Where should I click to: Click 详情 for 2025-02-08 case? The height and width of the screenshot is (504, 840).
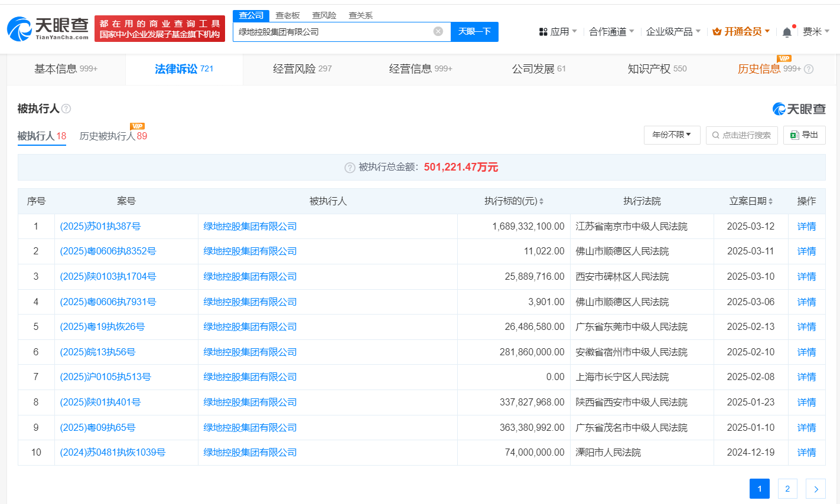pos(806,377)
